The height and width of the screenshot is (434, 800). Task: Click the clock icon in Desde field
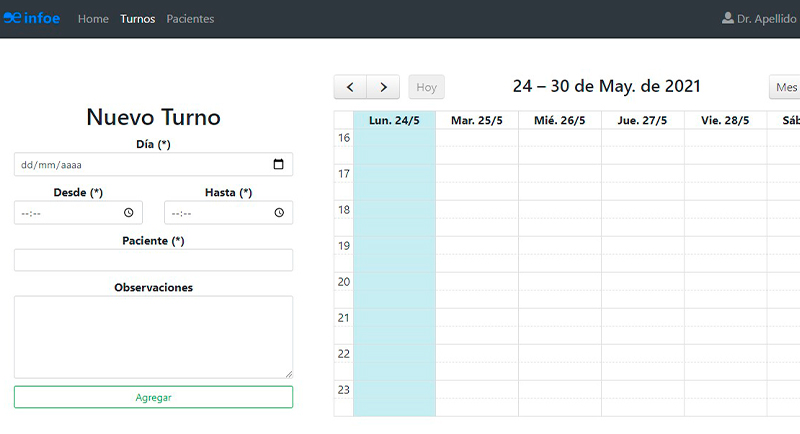click(x=128, y=213)
